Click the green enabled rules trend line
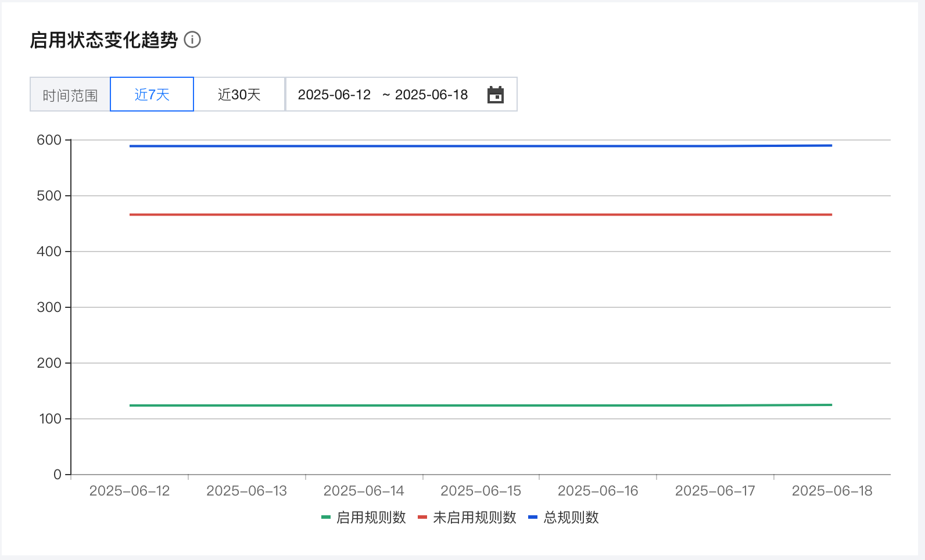925x560 pixels. (481, 405)
